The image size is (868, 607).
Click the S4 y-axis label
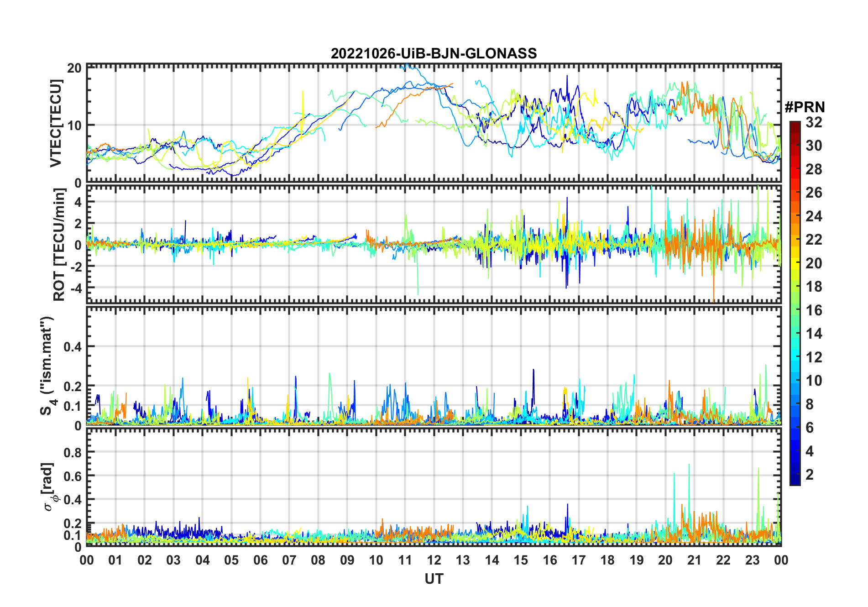coord(47,366)
